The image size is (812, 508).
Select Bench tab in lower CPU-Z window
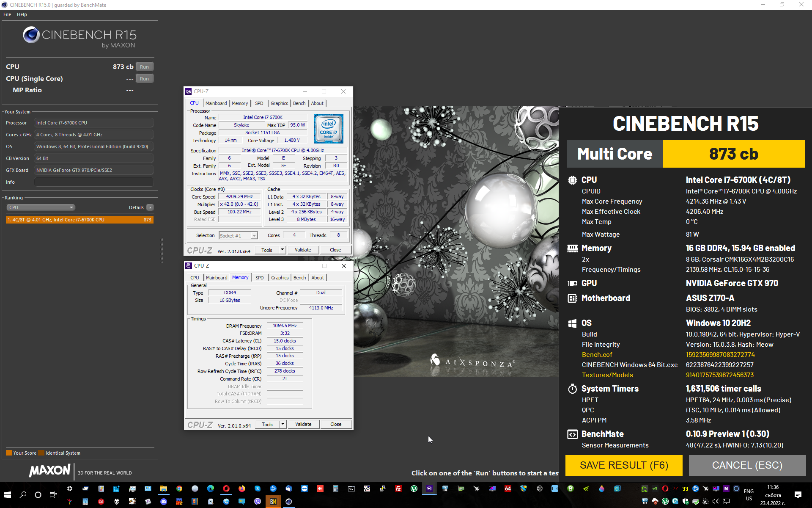click(x=299, y=278)
